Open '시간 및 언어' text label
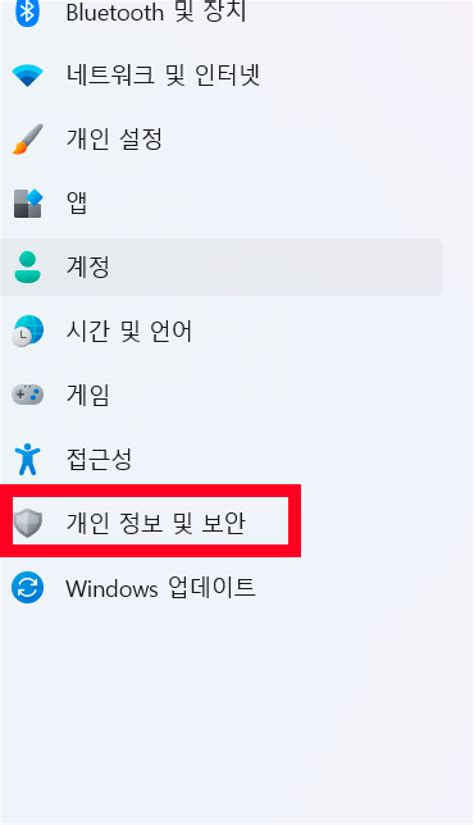This screenshot has width=474, height=825. (x=129, y=331)
